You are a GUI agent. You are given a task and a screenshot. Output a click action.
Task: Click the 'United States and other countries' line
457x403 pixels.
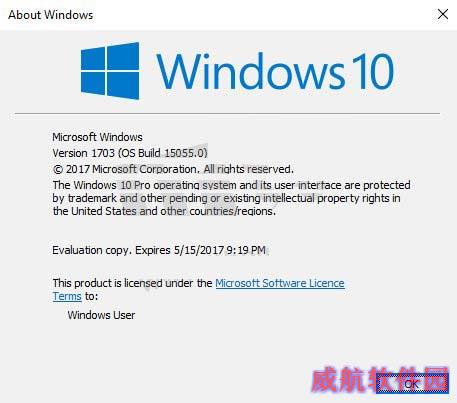[164, 211]
